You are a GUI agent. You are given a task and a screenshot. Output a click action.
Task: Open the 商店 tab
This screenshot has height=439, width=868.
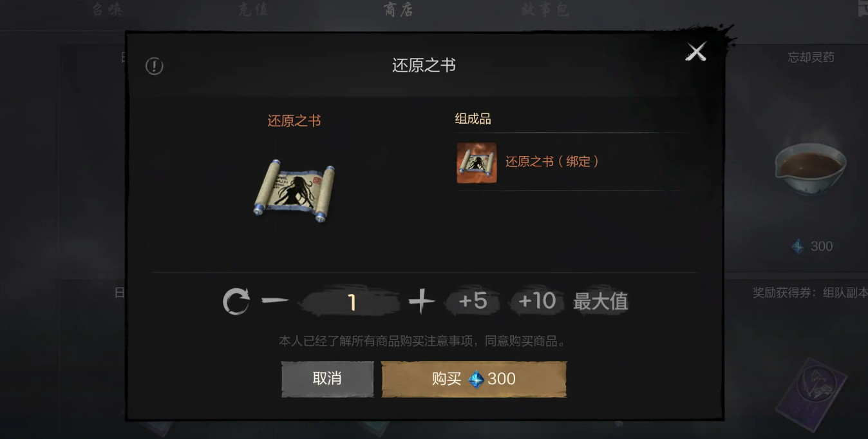point(398,10)
